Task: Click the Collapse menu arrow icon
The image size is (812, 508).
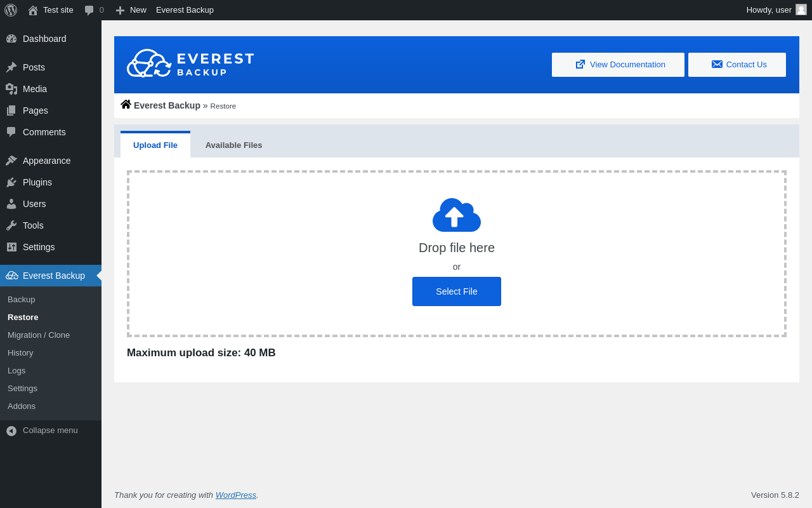Action: [11, 431]
